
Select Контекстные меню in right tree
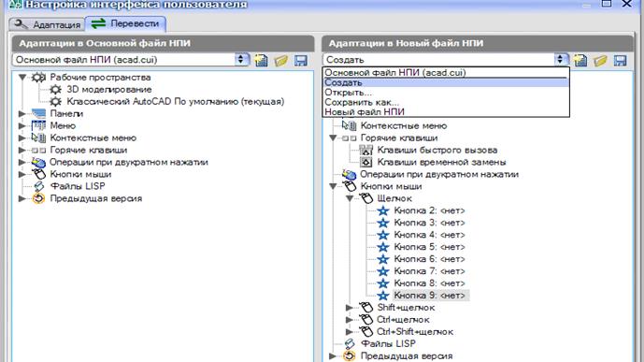coord(404,125)
